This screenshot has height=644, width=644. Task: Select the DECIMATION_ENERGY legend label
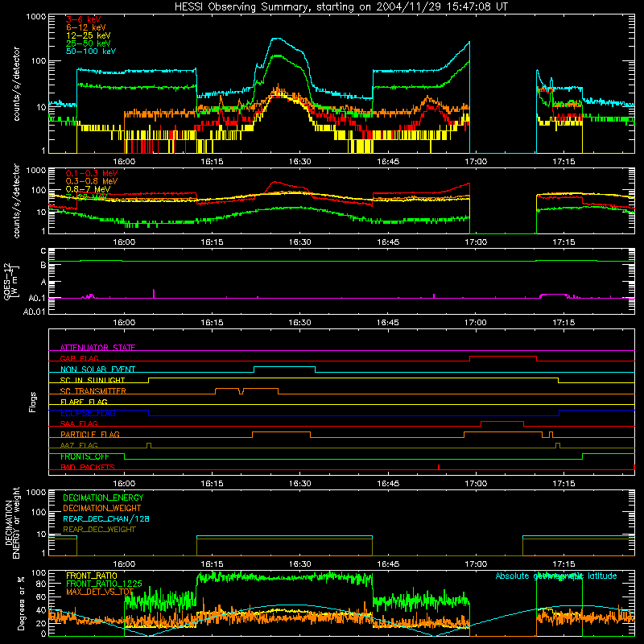click(103, 497)
